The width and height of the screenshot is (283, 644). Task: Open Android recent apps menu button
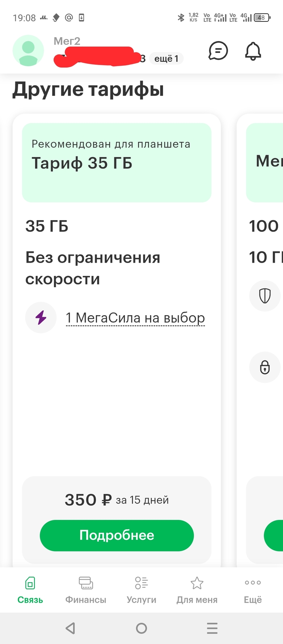tap(212, 628)
